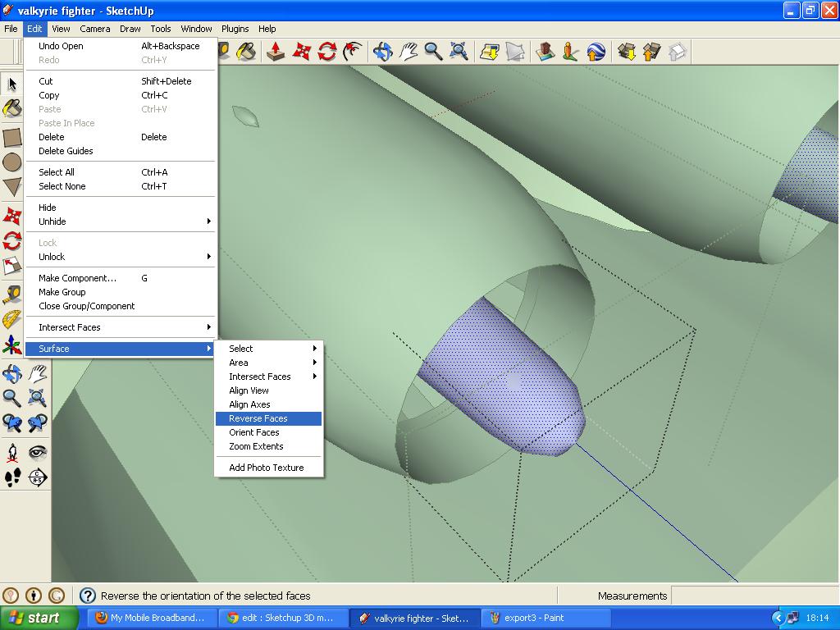Switch to Chrome Sketchup 3D taskbar item
This screenshot has width=840, height=630.
pos(284,618)
